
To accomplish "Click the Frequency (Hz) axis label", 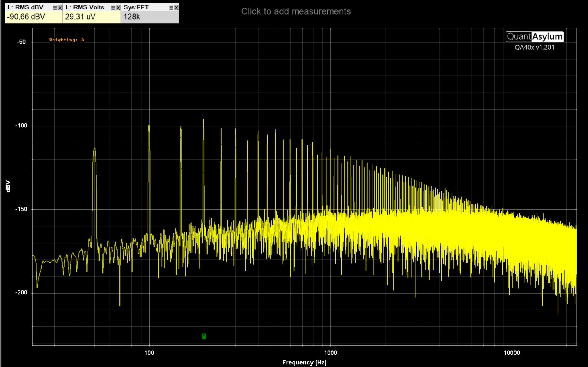I will coord(304,362).
